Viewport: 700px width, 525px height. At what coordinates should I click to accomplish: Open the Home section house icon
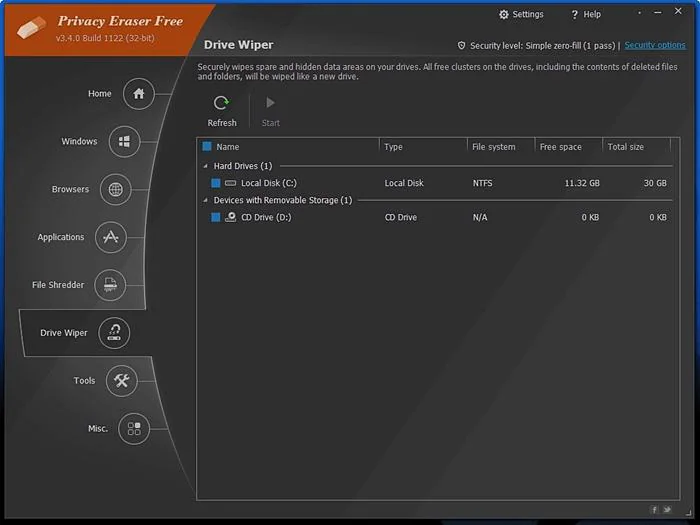(x=139, y=94)
